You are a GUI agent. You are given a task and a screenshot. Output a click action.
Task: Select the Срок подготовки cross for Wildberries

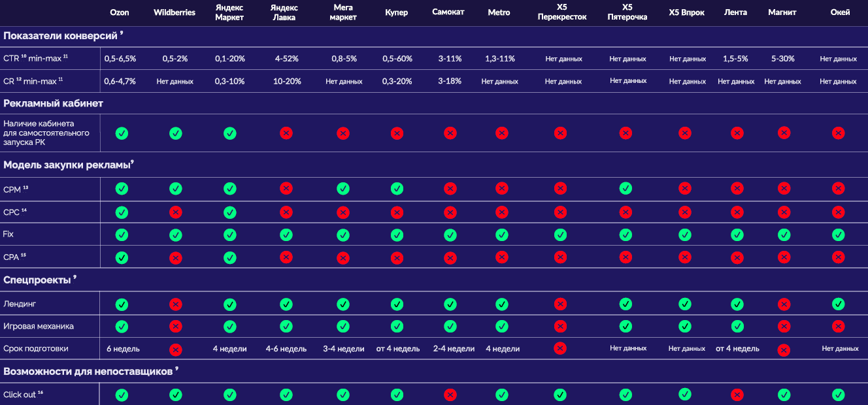pyautogui.click(x=175, y=349)
